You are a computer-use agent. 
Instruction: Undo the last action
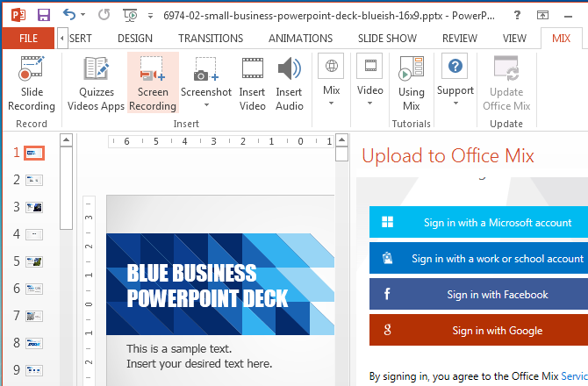tap(69, 15)
